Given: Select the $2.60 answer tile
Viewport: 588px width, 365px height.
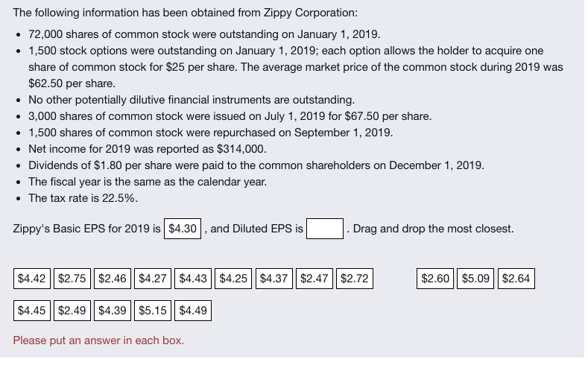Looking at the screenshot, I should tap(436, 279).
